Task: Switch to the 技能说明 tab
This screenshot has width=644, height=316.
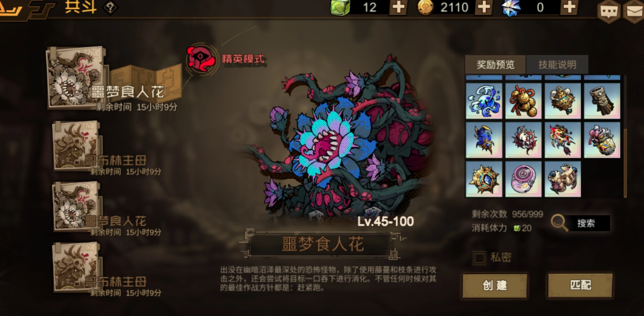Action: pyautogui.click(x=557, y=64)
